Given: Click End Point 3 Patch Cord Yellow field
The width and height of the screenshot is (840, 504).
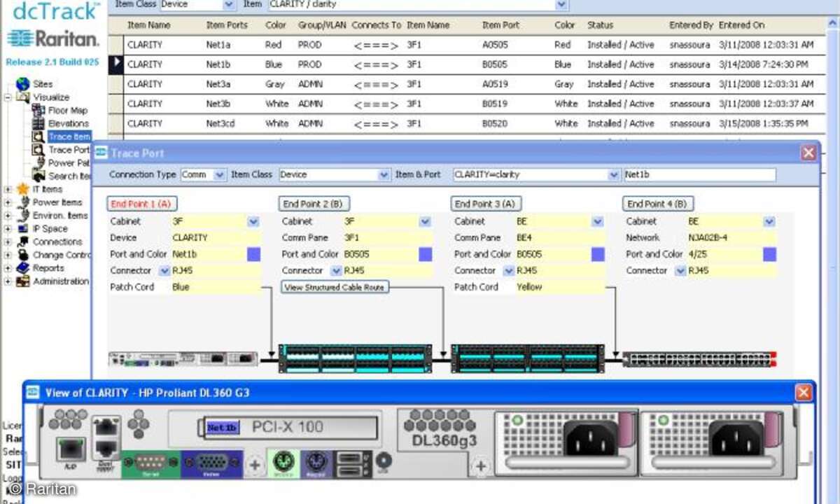Looking at the screenshot, I should 560,287.
